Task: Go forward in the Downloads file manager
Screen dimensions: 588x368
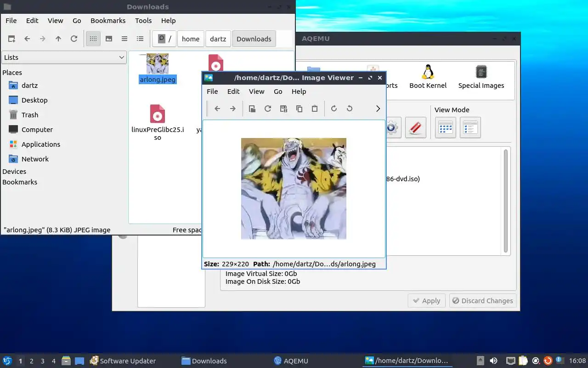Action: (43, 39)
